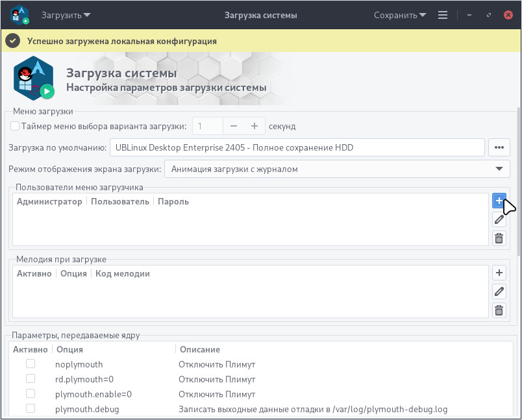Expand the boot screen display mode dropdown
Image resolution: width=522 pixels, height=420 pixels.
[x=337, y=169]
